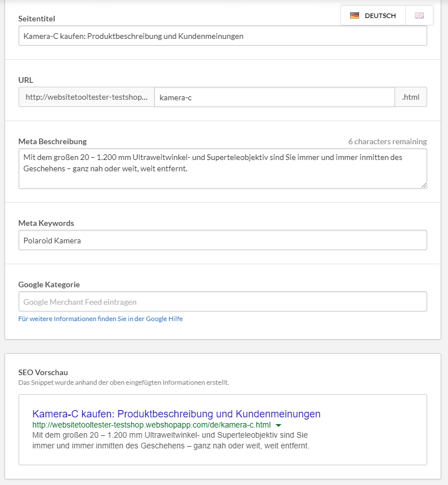Open the Google Hilfe information link
This screenshot has height=485, width=448.
100,319
